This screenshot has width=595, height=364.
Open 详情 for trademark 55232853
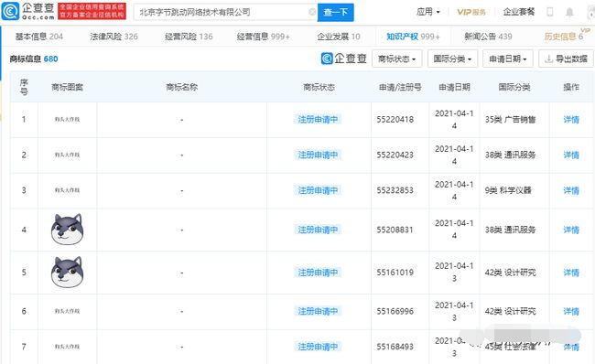pyautogui.click(x=571, y=190)
